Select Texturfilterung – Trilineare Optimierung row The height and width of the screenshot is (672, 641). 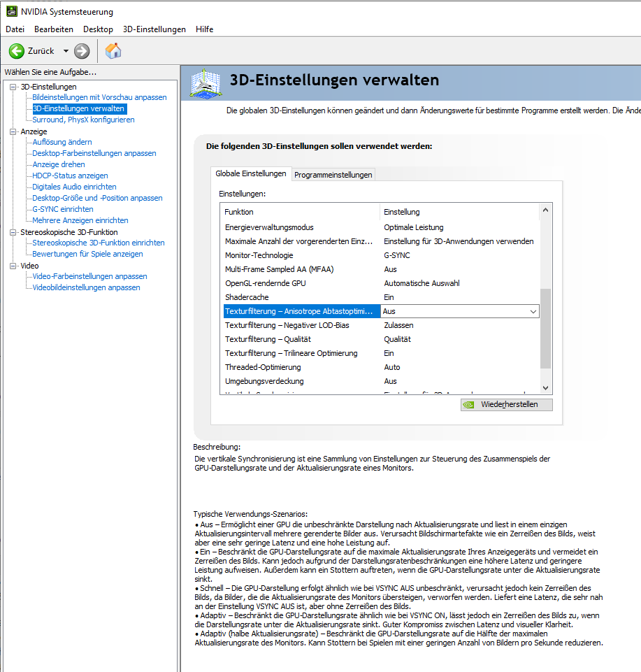click(x=381, y=354)
